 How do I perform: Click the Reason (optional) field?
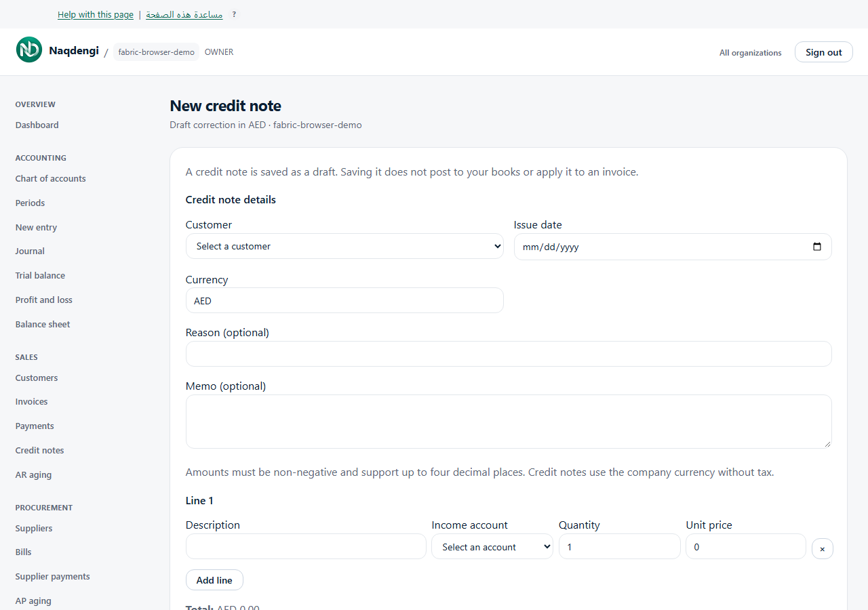click(x=509, y=354)
